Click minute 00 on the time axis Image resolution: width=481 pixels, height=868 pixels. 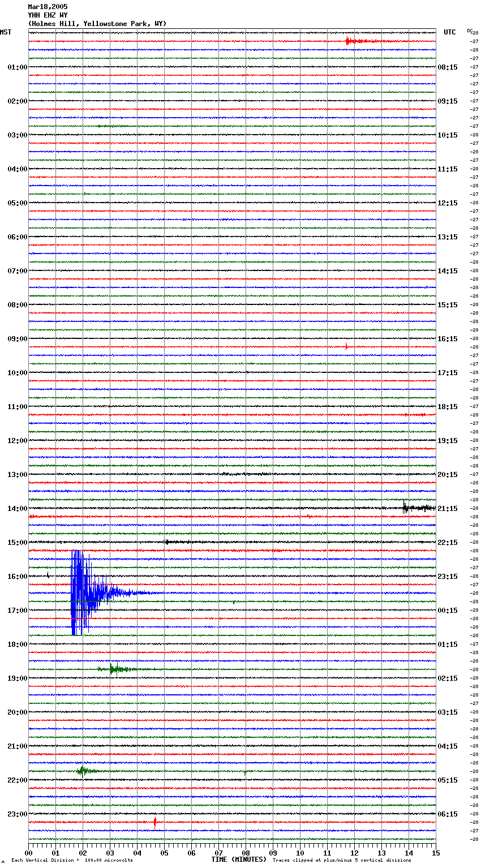28,853
